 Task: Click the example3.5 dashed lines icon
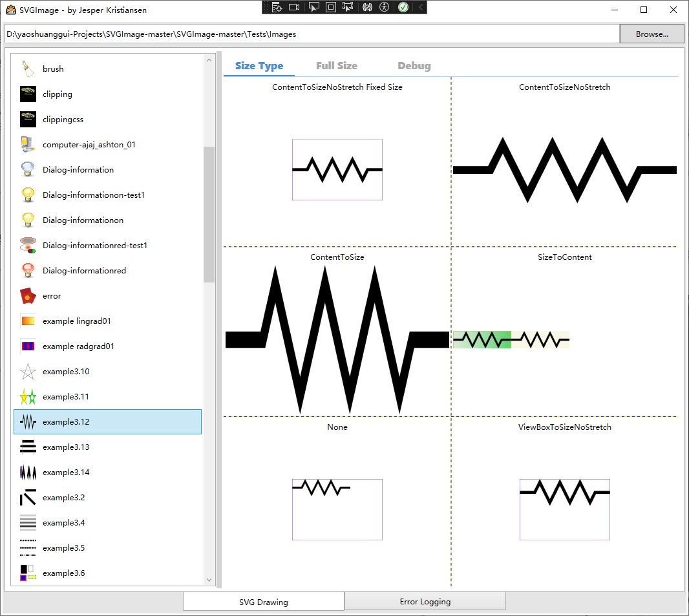tap(28, 548)
